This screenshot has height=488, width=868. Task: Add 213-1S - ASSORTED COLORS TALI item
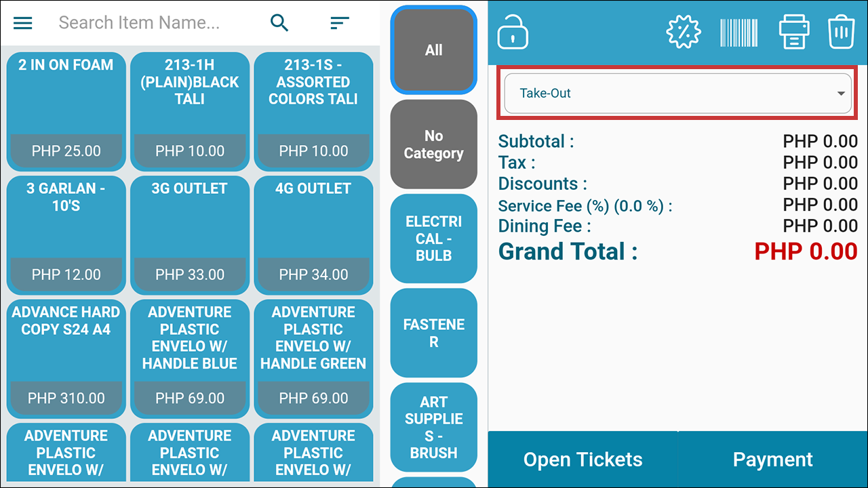pyautogui.click(x=313, y=112)
